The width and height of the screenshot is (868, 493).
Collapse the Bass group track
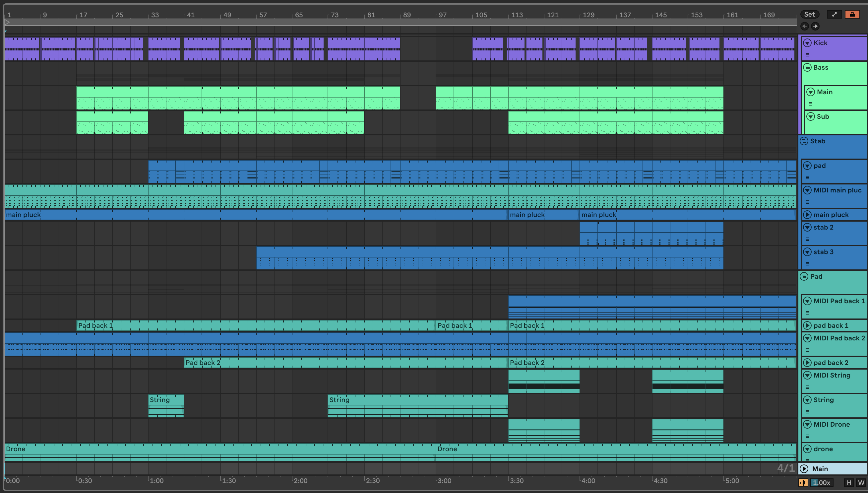pyautogui.click(x=807, y=67)
